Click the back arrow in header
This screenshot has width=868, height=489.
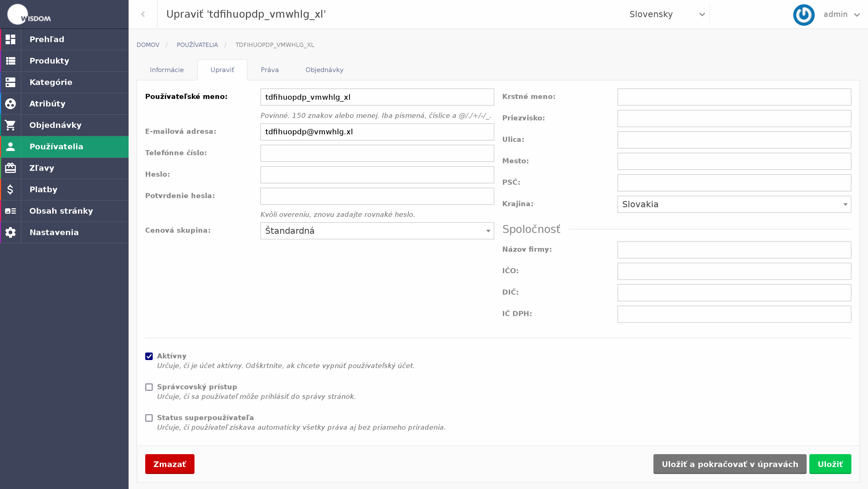click(x=143, y=14)
